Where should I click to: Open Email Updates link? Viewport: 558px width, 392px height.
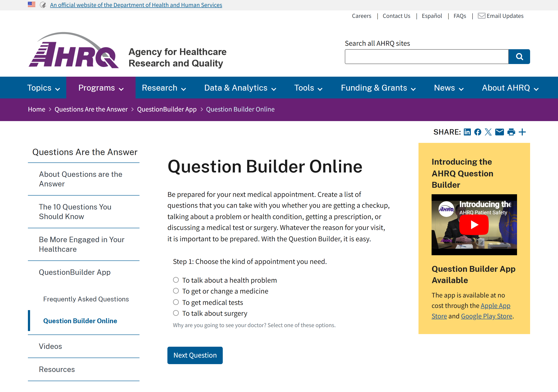pos(505,16)
